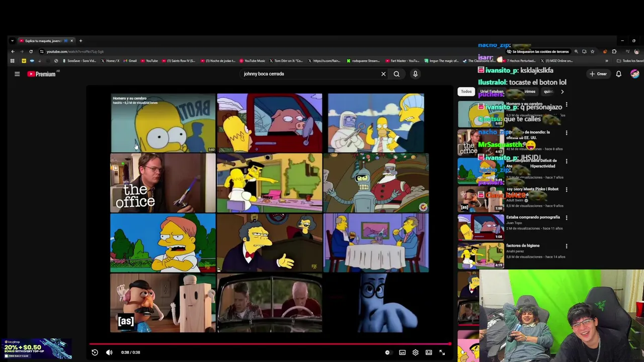Image resolution: width=644 pixels, height=362 pixels.
Task: Clear the search query with X
Action: coord(383,74)
